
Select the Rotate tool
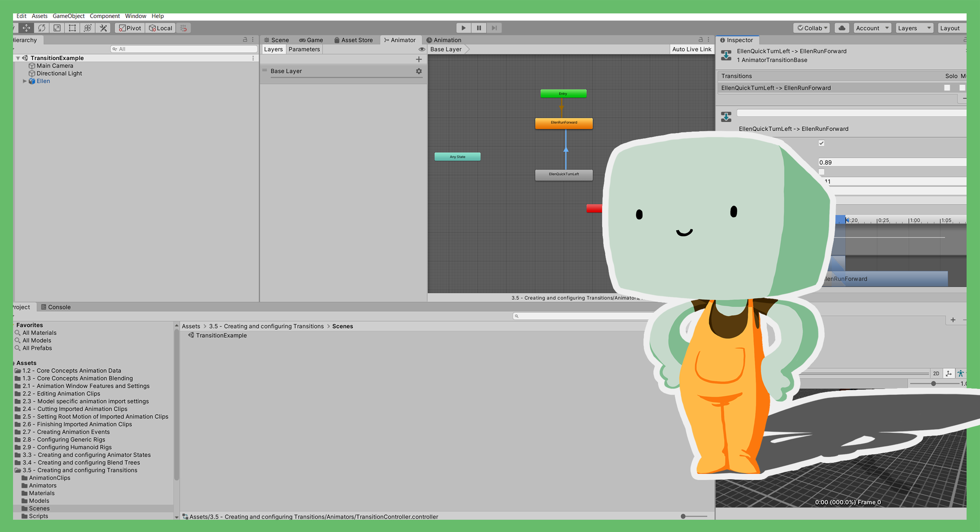(x=41, y=28)
